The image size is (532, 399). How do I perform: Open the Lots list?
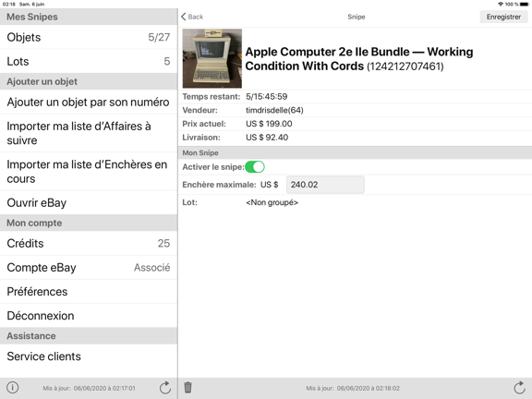pyautogui.click(x=89, y=61)
